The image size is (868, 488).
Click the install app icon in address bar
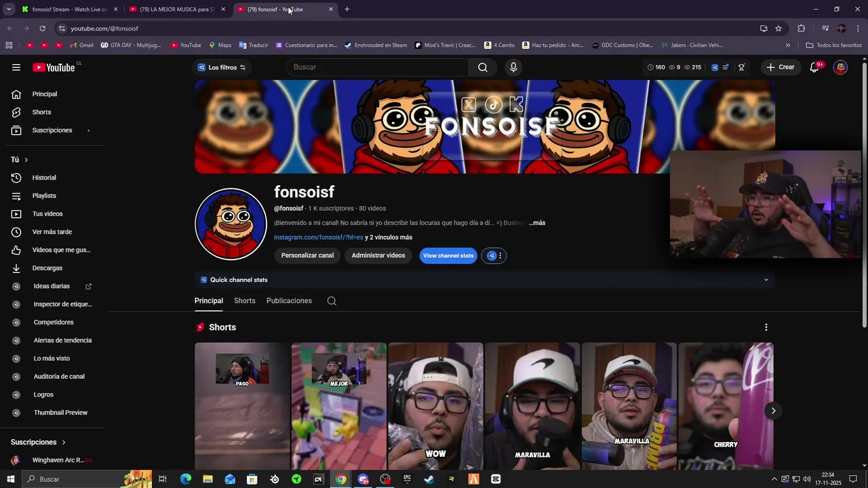(764, 28)
